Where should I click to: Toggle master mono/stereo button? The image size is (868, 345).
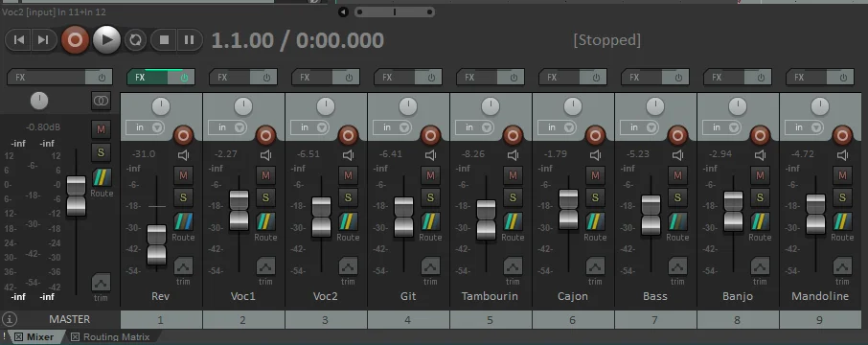pyautogui.click(x=102, y=101)
